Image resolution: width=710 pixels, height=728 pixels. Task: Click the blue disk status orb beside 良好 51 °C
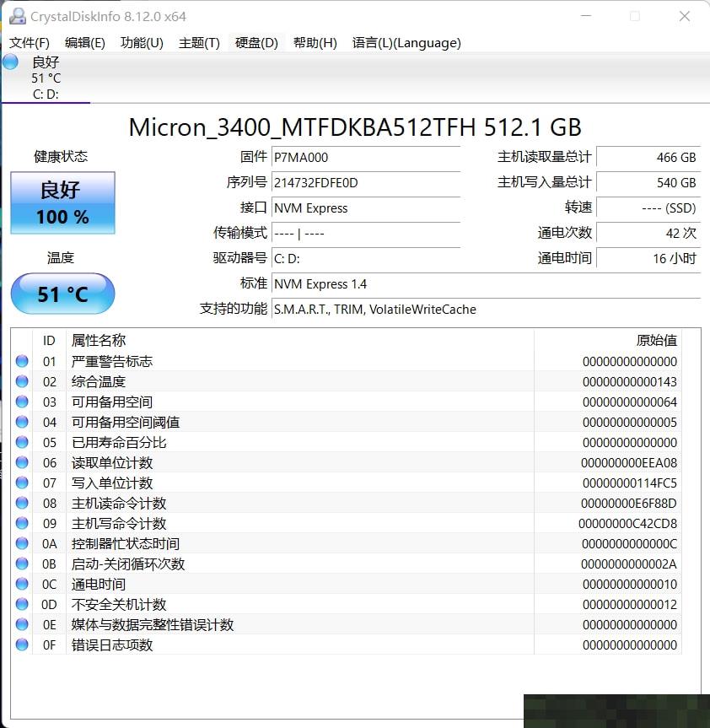[x=10, y=62]
